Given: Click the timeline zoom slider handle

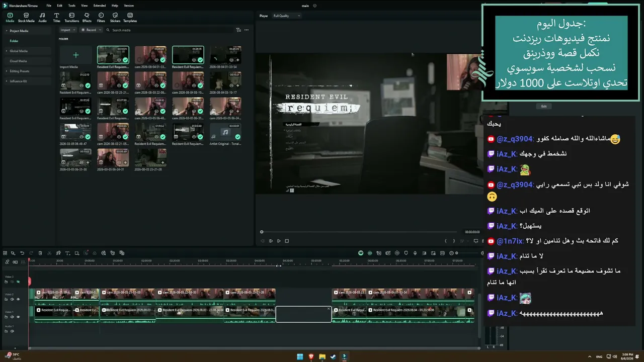Looking at the screenshot, I should pyautogui.click(x=456, y=253).
